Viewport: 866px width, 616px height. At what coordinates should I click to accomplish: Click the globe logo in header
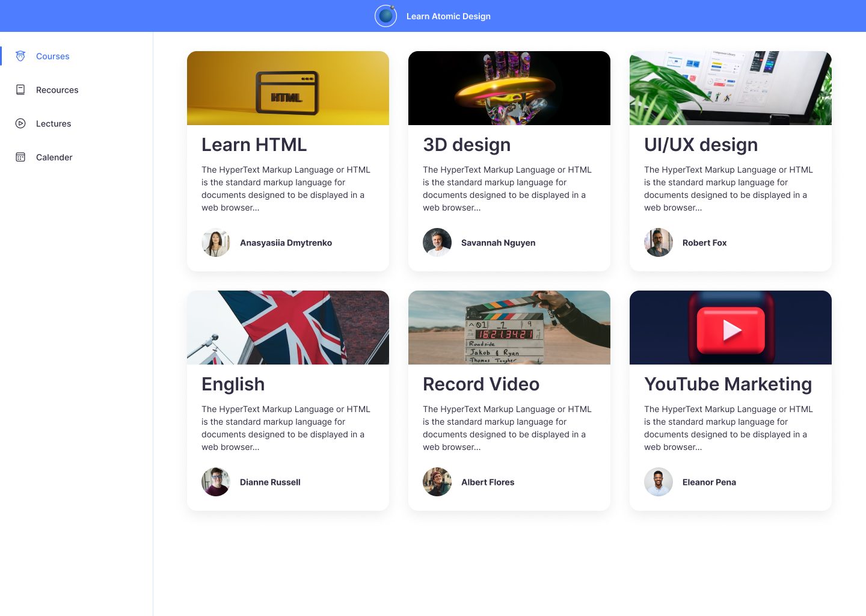[x=386, y=16]
